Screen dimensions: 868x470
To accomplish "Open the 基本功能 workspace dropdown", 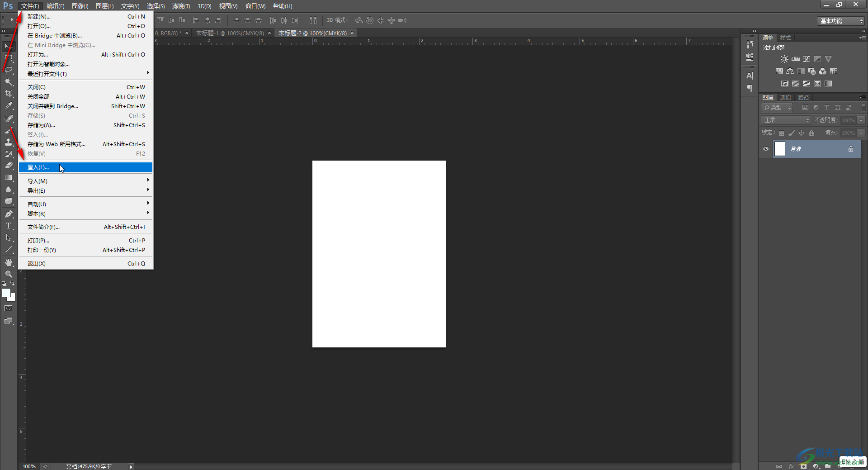I will (x=841, y=21).
